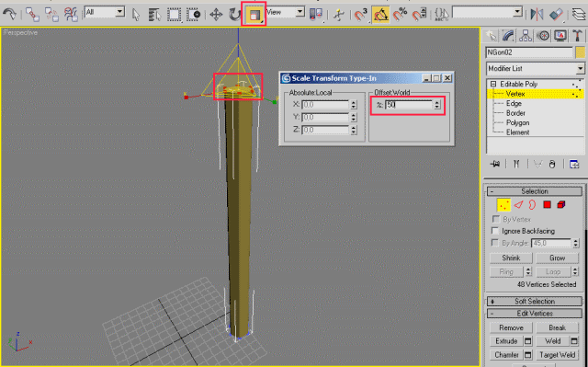Collapse the Edit Vertices rollout
The image size is (588, 367).
point(535,314)
